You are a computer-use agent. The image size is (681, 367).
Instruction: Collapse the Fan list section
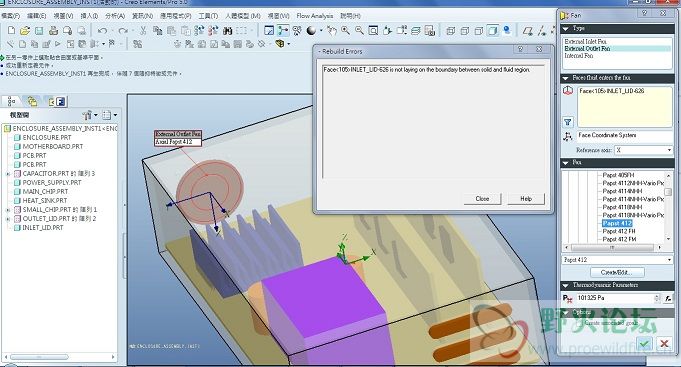(566, 163)
